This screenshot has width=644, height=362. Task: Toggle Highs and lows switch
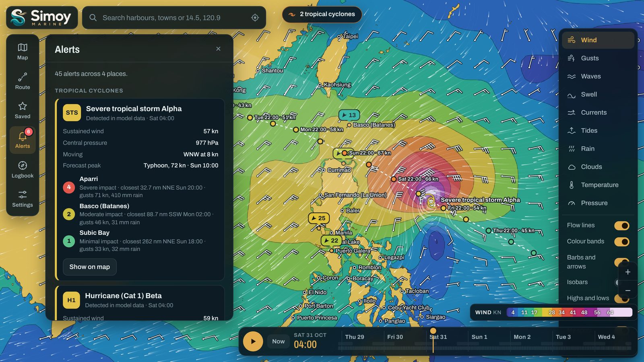[x=621, y=298]
